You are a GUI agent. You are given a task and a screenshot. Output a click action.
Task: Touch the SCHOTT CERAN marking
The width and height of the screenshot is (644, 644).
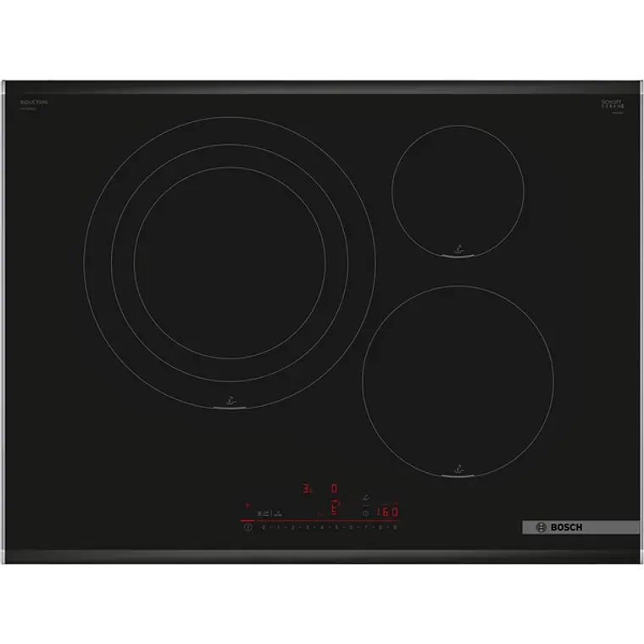[613, 104]
